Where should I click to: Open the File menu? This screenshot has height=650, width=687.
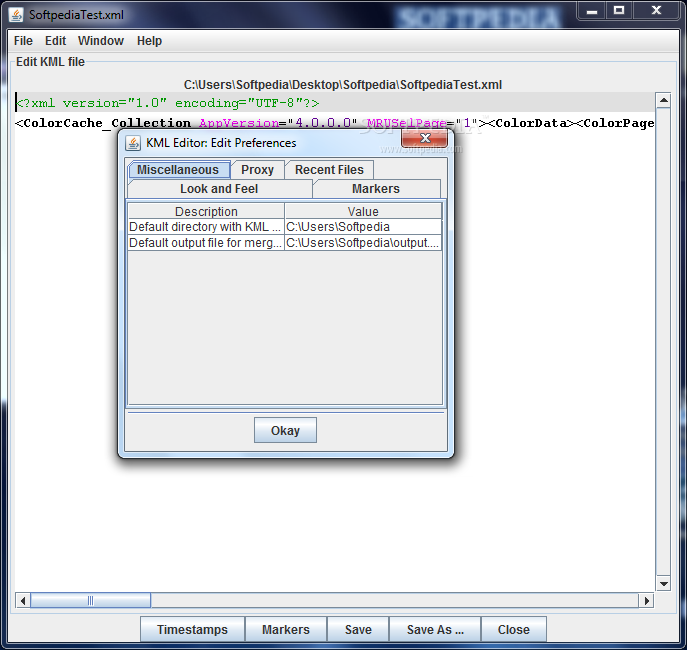pos(23,41)
